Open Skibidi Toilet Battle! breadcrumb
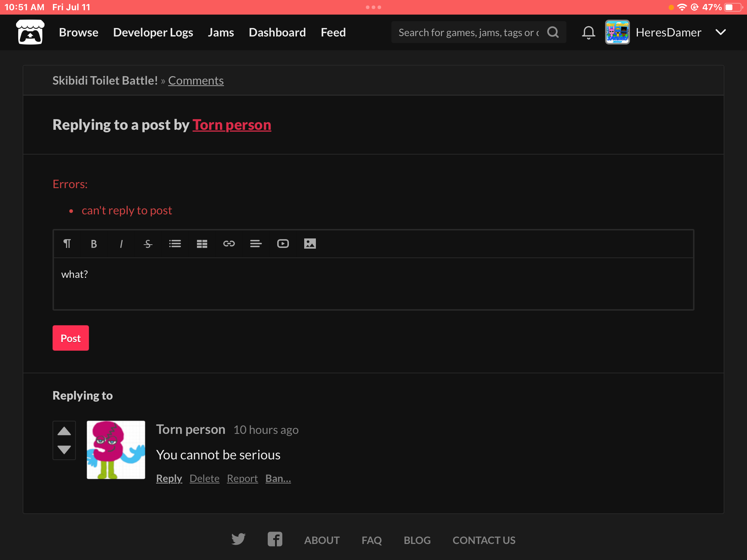The width and height of the screenshot is (747, 560). coord(105,80)
